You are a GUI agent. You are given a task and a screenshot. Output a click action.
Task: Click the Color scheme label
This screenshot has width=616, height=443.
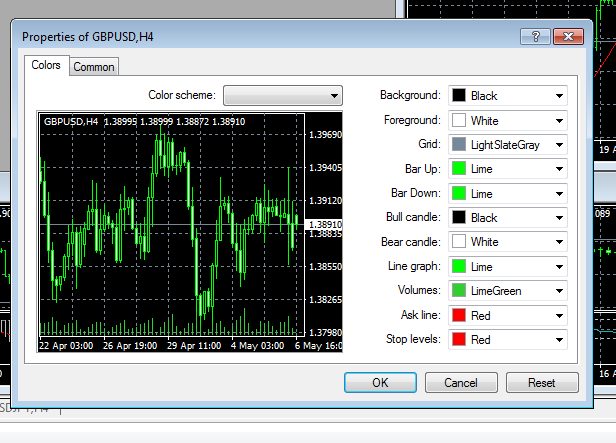182,95
